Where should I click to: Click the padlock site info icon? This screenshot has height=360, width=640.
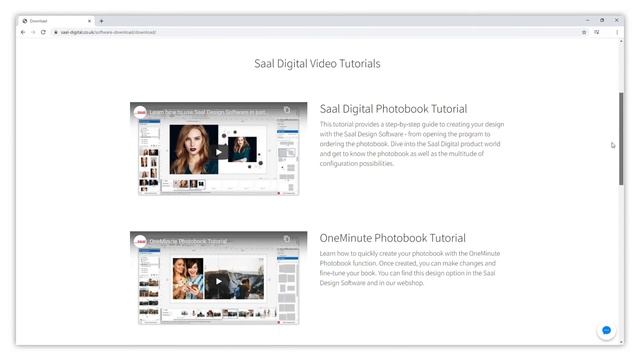[x=56, y=32]
